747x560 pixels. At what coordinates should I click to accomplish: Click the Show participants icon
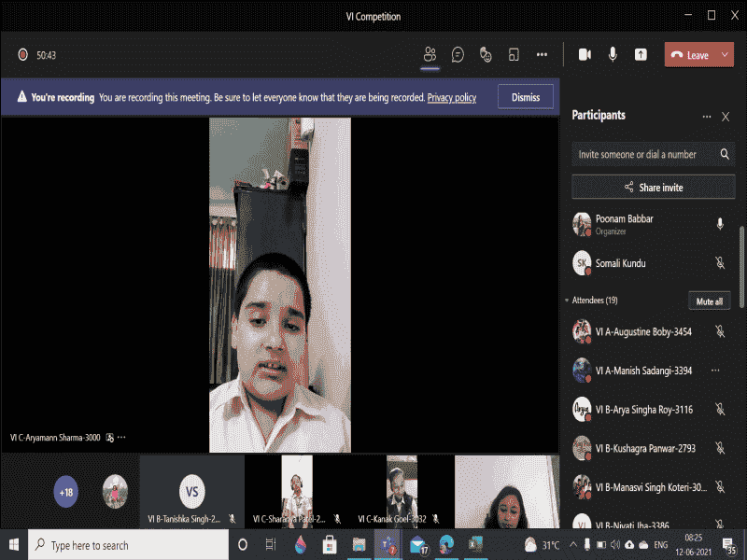coord(430,55)
